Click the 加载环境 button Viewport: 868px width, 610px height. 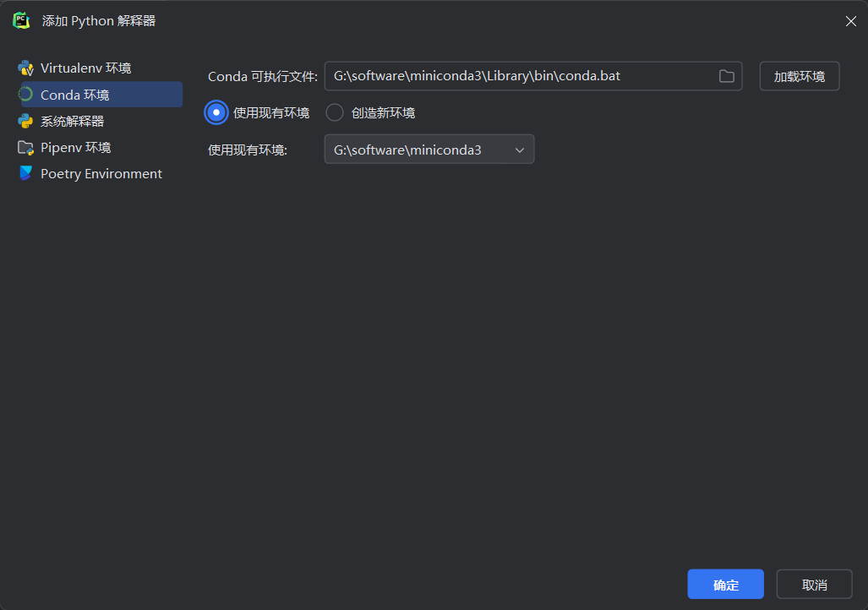coord(800,76)
